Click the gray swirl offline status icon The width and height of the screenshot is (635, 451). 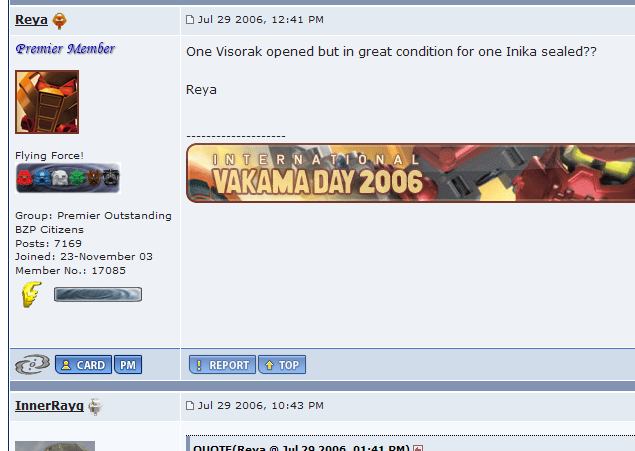[x=32, y=364]
